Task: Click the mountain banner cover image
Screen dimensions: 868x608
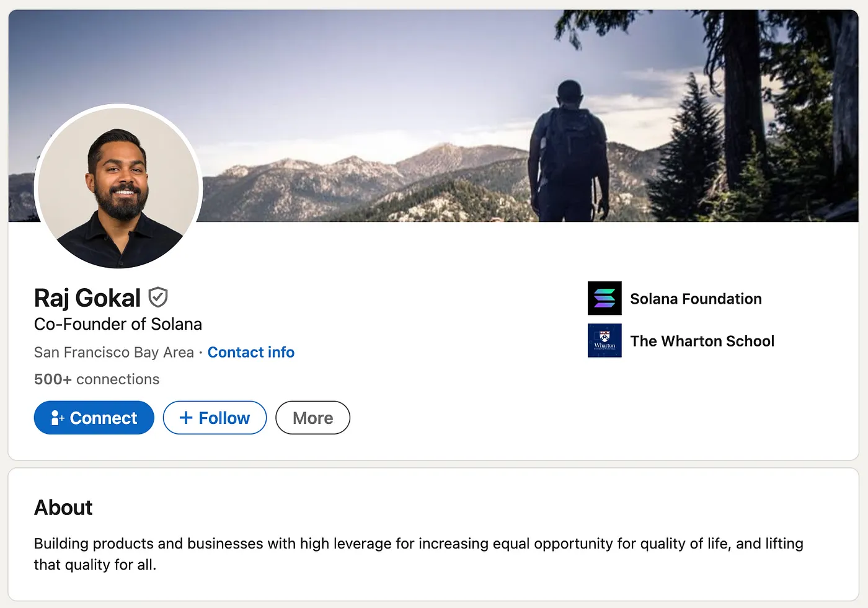Action: (372, 93)
